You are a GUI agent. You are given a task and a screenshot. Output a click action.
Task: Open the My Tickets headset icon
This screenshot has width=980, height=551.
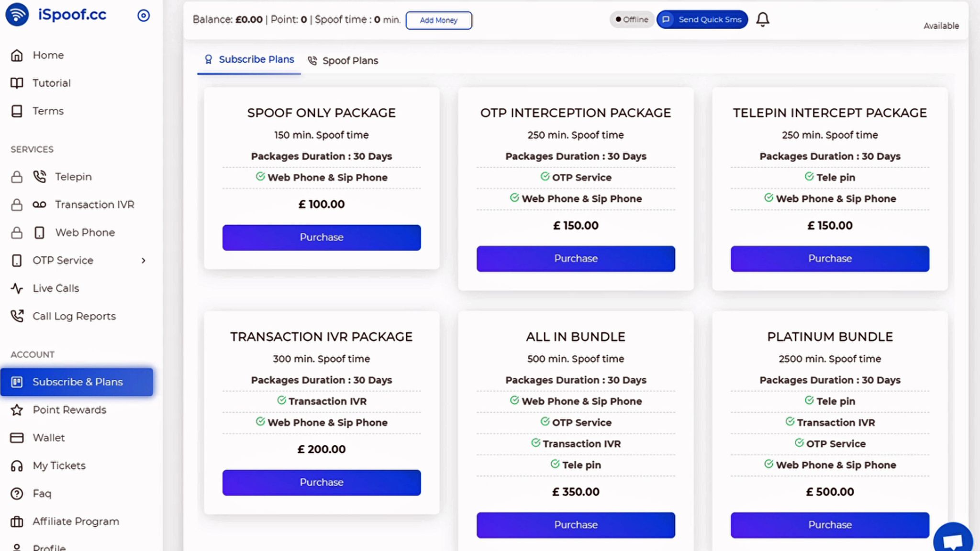click(x=17, y=466)
